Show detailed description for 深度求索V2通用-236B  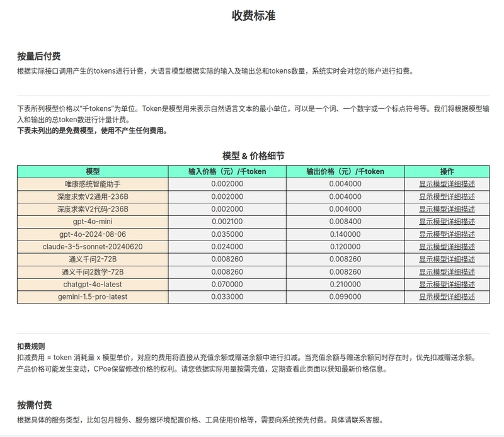[x=447, y=196]
